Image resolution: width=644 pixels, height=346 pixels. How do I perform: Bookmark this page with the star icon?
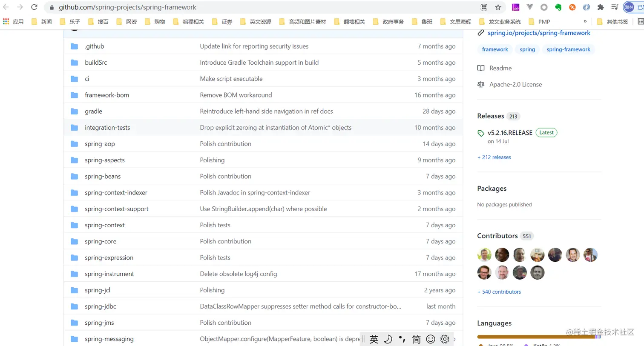(498, 7)
